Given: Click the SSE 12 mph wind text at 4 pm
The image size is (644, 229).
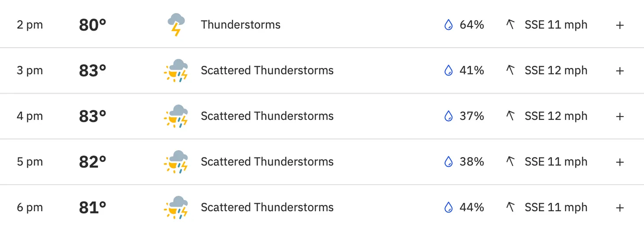Looking at the screenshot, I should pyautogui.click(x=556, y=116).
